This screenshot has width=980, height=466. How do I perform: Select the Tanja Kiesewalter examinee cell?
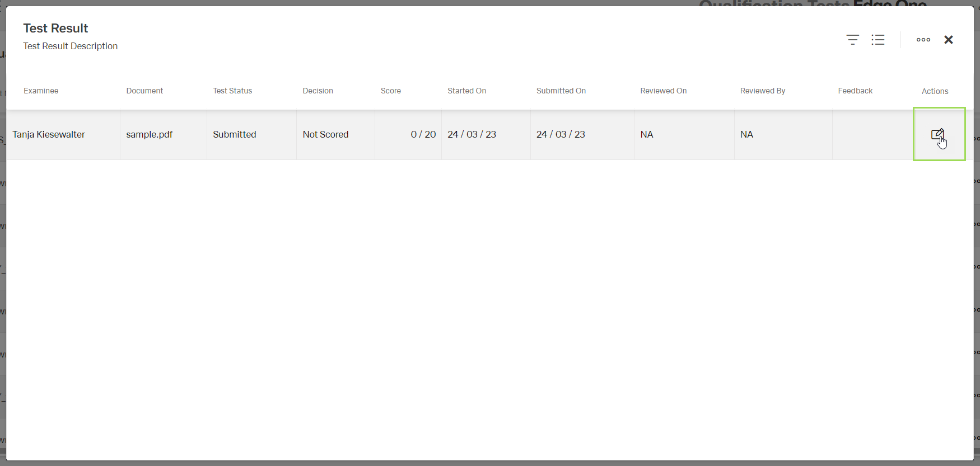[x=49, y=134]
